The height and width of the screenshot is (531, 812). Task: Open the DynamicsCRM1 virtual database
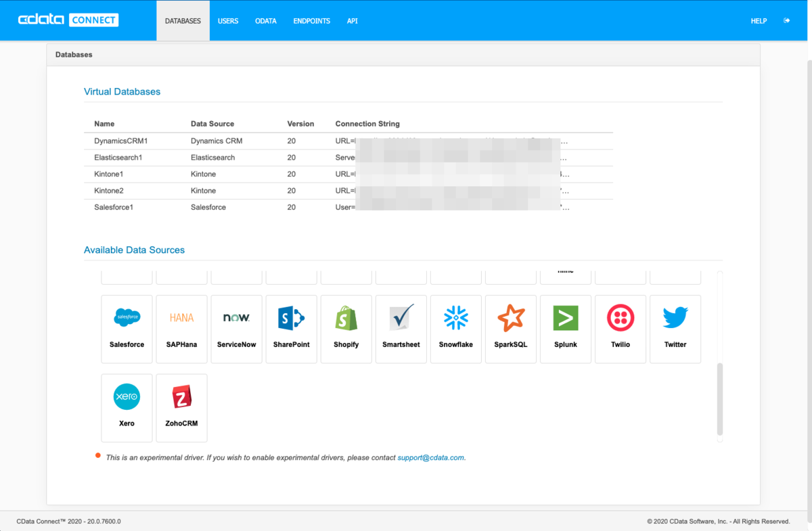click(x=121, y=141)
